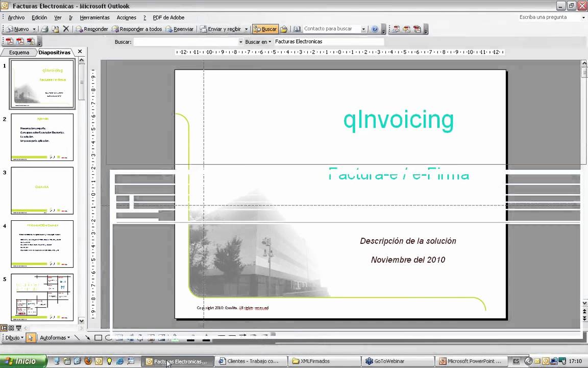Switch to slide sorter view icon
Viewport: 588px width, 368px height.
11,328
